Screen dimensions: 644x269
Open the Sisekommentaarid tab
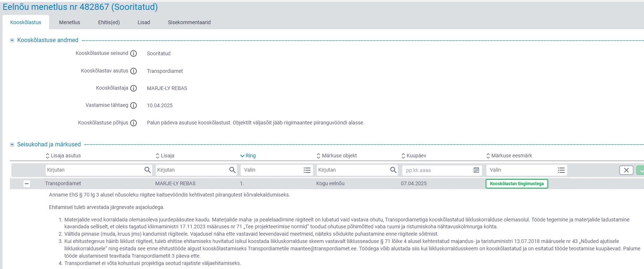(189, 22)
